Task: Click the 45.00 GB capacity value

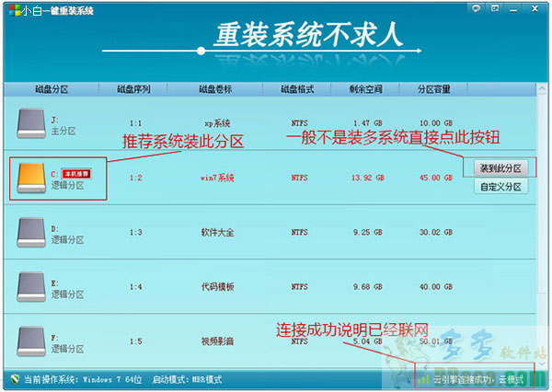Action: 436,178
